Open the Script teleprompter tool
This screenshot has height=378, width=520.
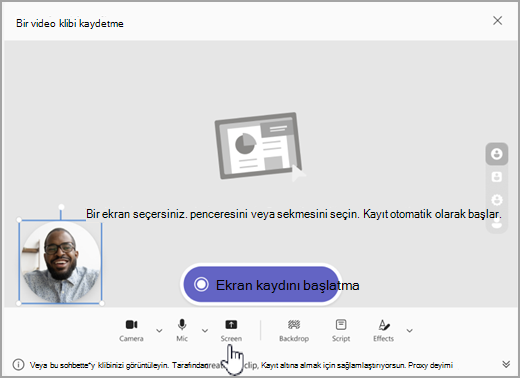341,330
